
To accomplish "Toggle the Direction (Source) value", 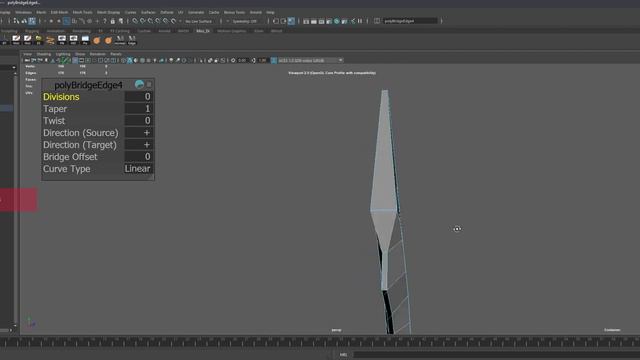I will [x=138, y=133].
